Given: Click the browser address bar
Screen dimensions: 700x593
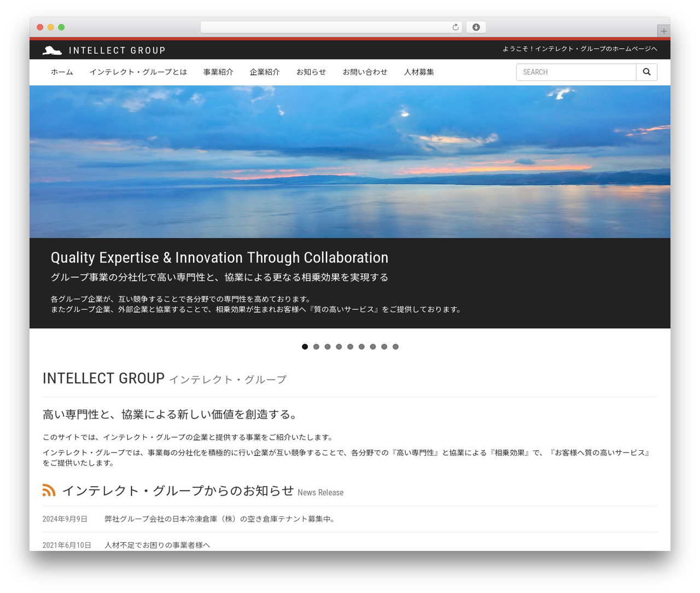Looking at the screenshot, I should [331, 27].
